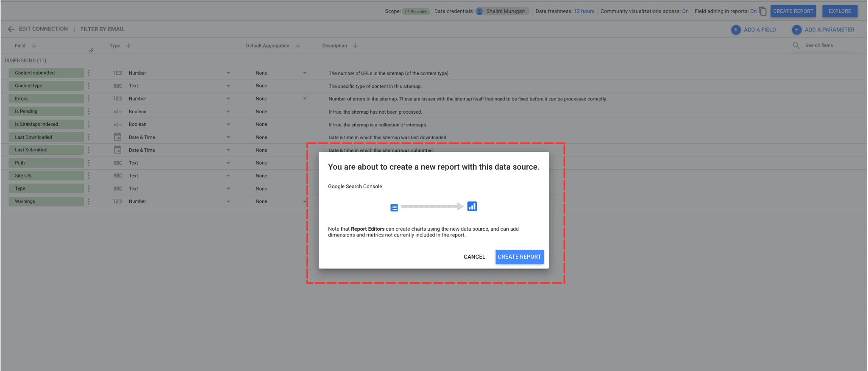
Task: Click the search fields magnifier icon
Action: click(796, 45)
